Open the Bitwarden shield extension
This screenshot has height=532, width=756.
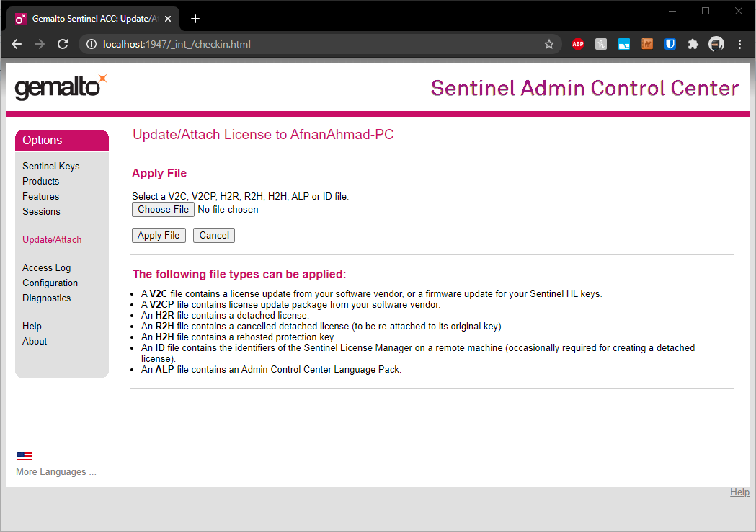[670, 44]
